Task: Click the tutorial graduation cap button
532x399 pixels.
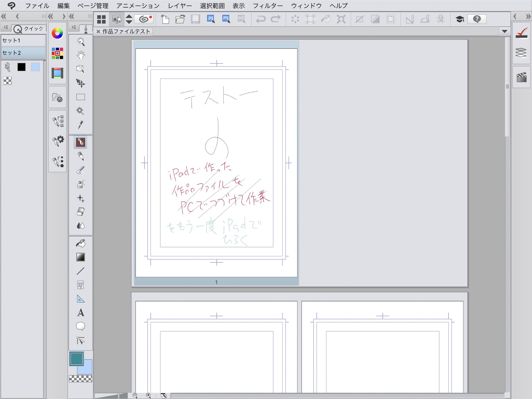Action: 460,19
